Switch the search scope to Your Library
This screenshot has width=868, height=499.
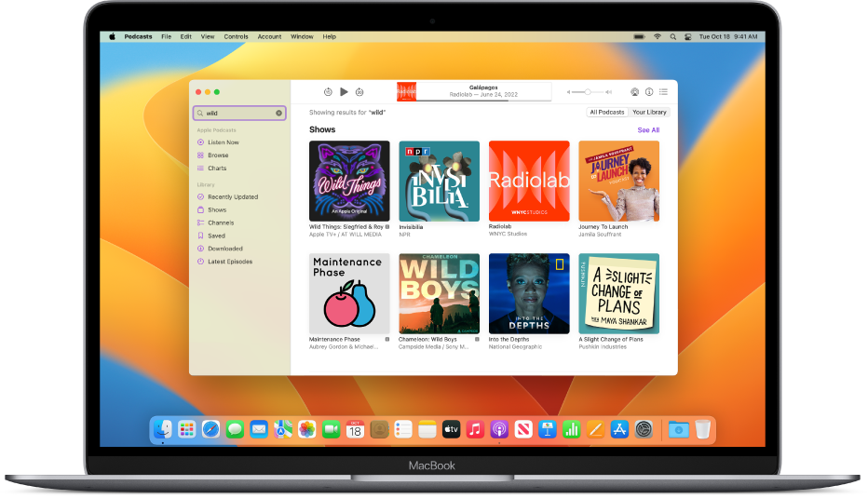[649, 113]
